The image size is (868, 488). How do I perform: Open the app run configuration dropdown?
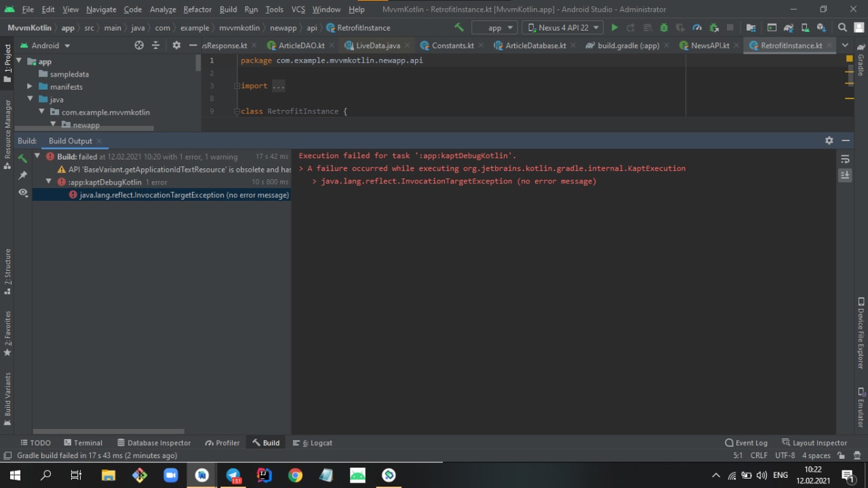tap(495, 28)
